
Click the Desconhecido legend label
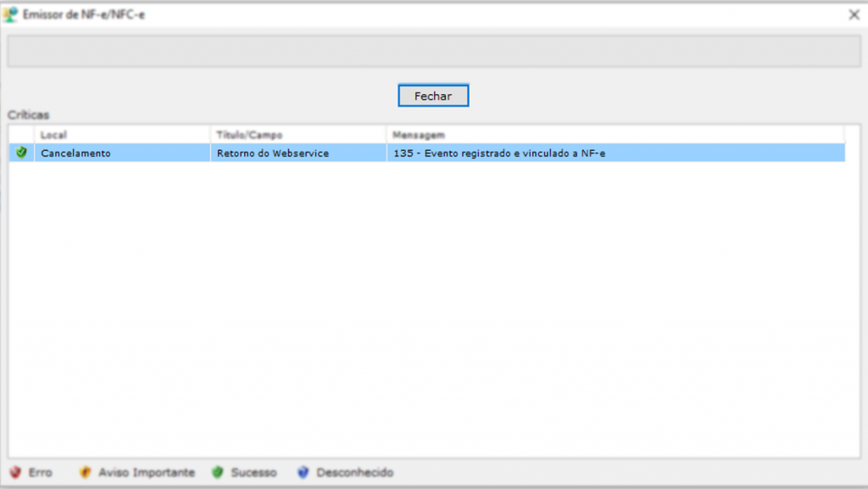point(354,473)
